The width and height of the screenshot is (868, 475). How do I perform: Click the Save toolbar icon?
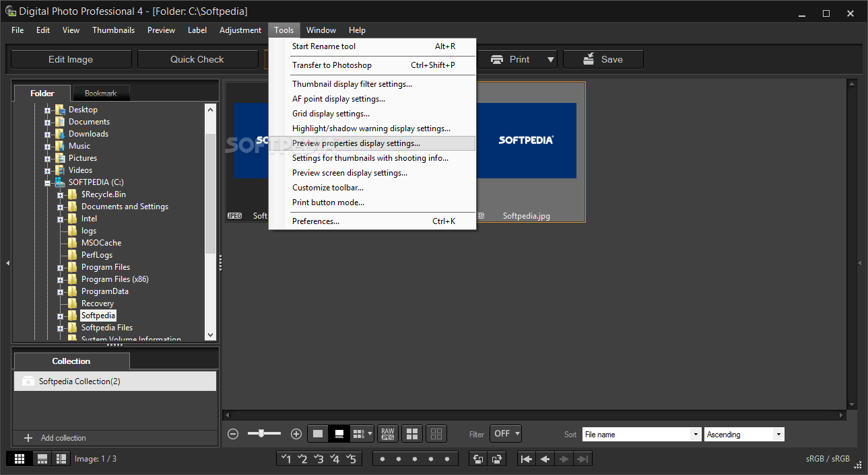[x=589, y=59]
